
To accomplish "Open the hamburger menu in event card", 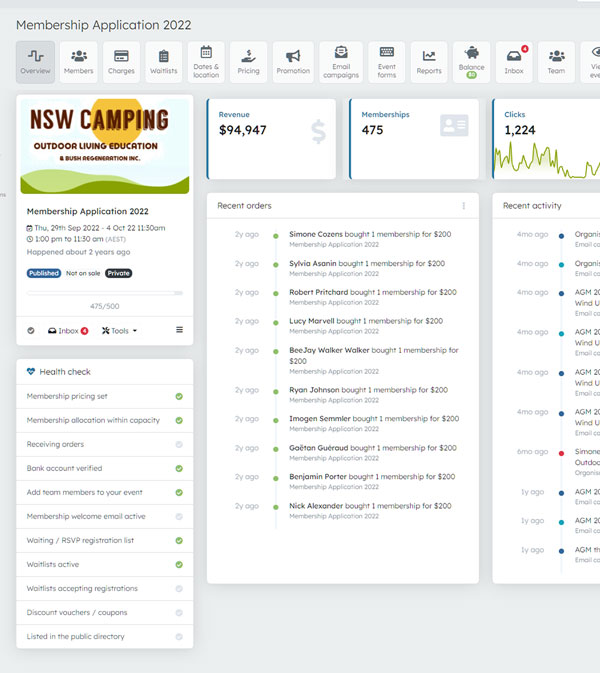I will (179, 330).
